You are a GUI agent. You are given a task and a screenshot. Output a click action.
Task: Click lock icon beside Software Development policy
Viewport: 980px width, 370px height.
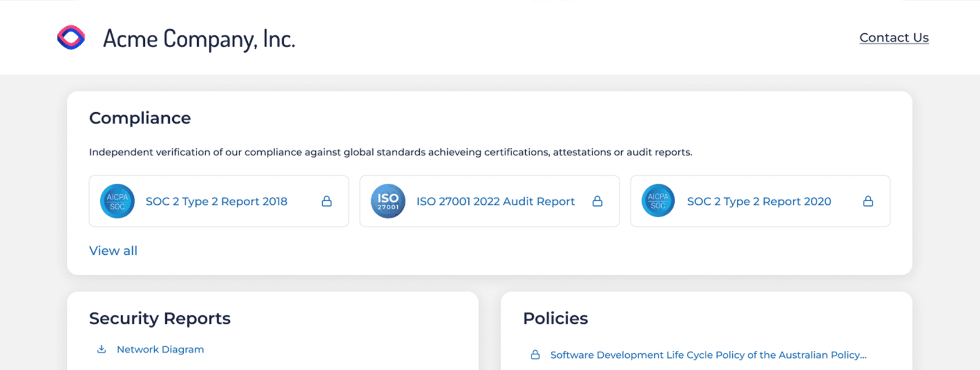[x=535, y=355]
